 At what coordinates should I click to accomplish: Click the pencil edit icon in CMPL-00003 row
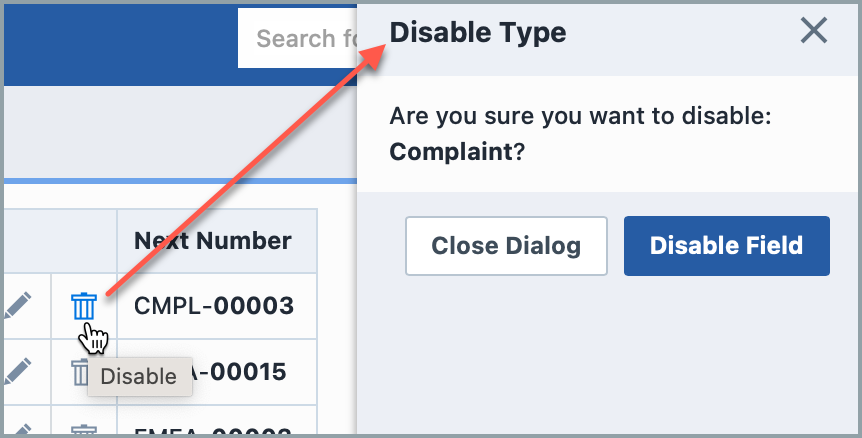(17, 306)
